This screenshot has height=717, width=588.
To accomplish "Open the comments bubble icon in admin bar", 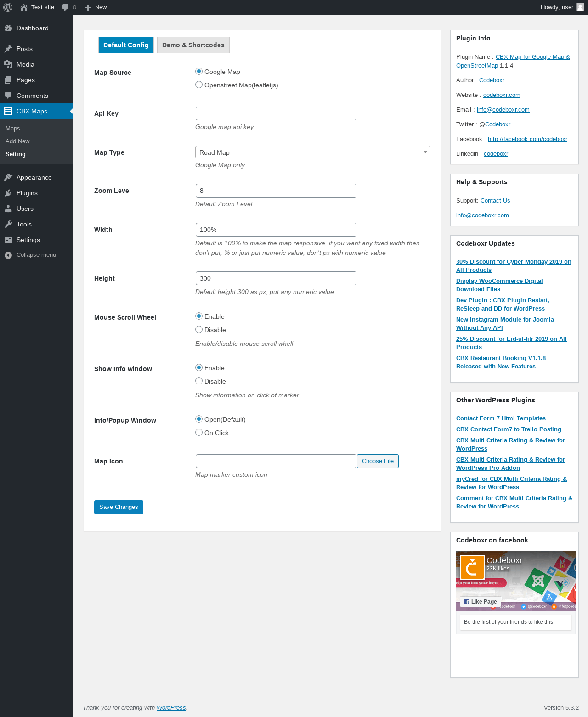I will [x=66, y=7].
